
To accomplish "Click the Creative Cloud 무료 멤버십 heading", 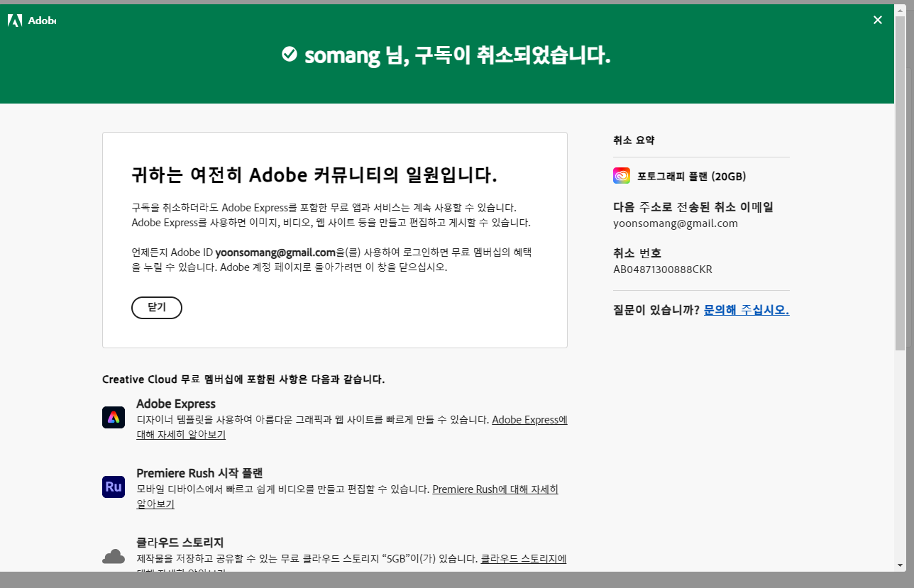I will pos(243,379).
